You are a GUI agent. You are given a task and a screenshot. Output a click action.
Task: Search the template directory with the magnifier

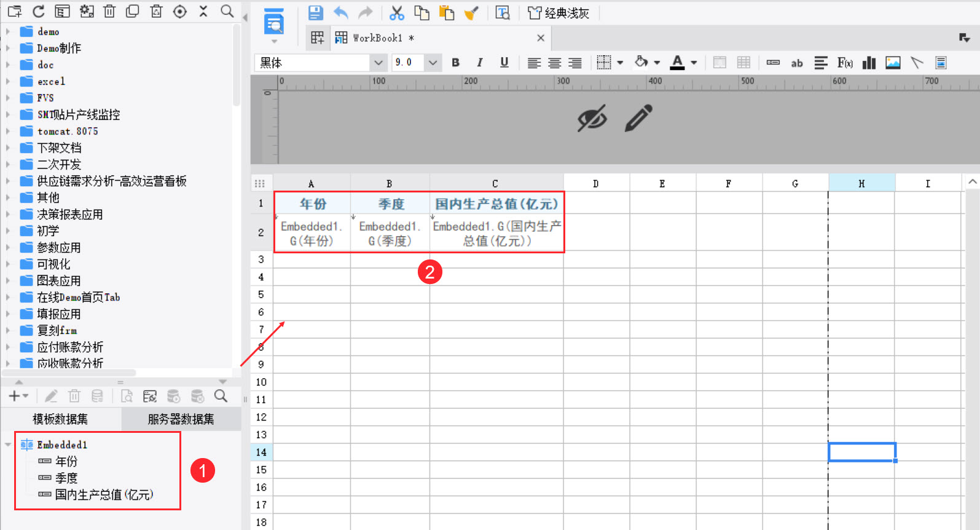227,11
